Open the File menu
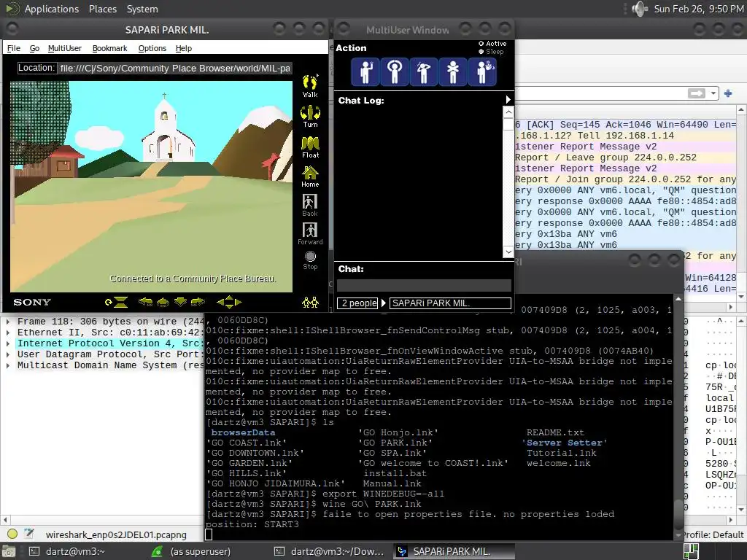This screenshot has width=747, height=560. point(14,48)
